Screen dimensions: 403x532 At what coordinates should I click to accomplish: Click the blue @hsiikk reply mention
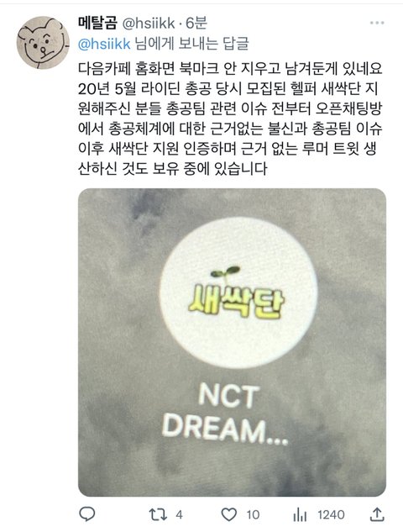pyautogui.click(x=104, y=44)
